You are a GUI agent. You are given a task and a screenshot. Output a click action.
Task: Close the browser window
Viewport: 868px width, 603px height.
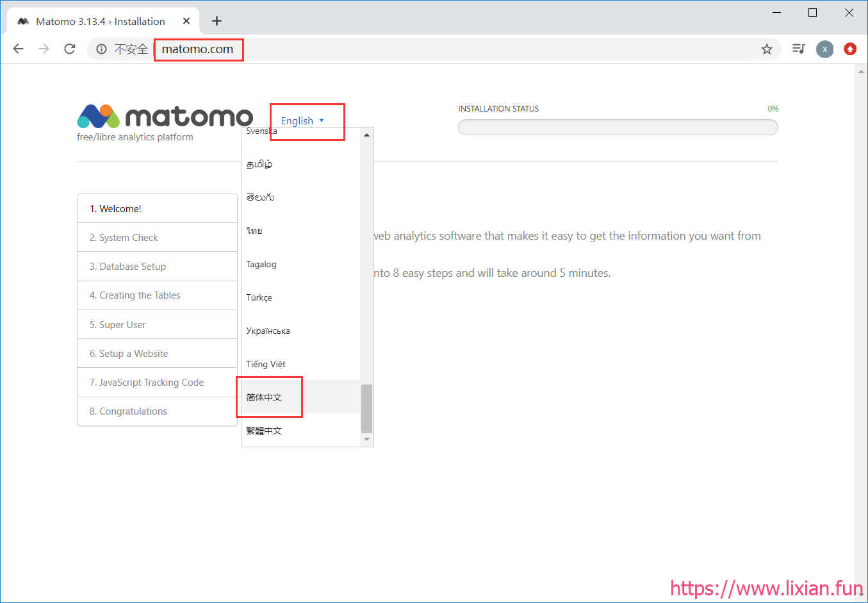point(849,13)
